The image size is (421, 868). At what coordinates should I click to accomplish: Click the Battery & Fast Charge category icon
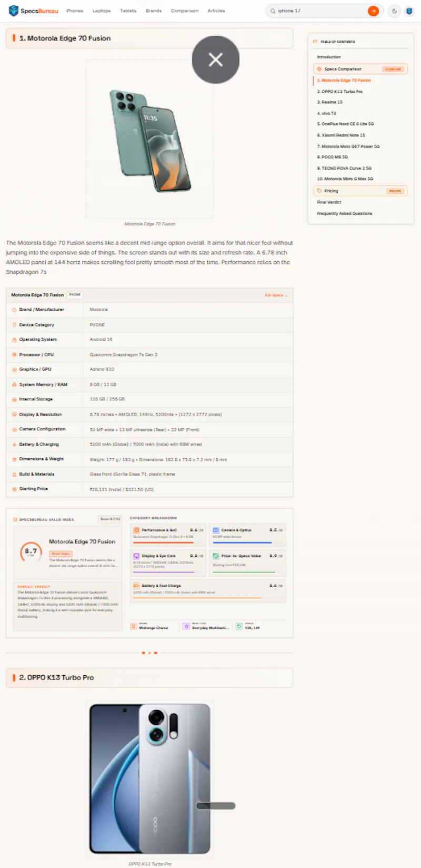pos(136,585)
